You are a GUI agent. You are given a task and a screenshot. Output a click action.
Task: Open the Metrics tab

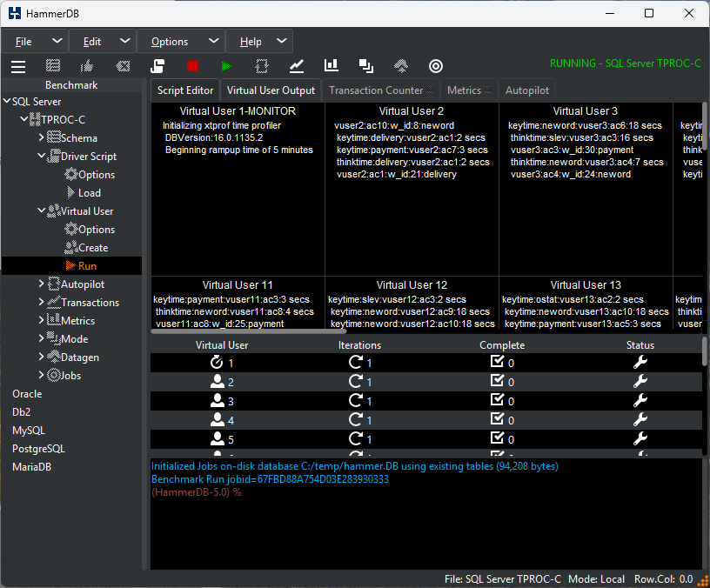pos(469,90)
